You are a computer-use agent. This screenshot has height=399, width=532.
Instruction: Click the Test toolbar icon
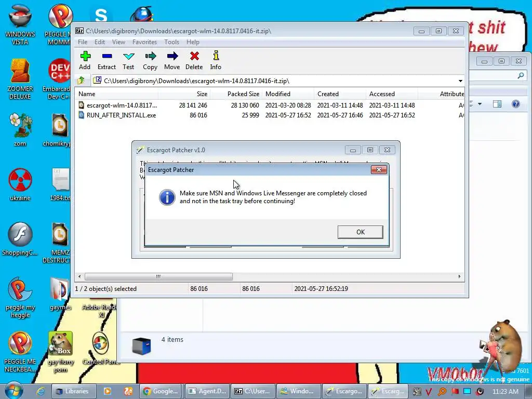point(128,60)
